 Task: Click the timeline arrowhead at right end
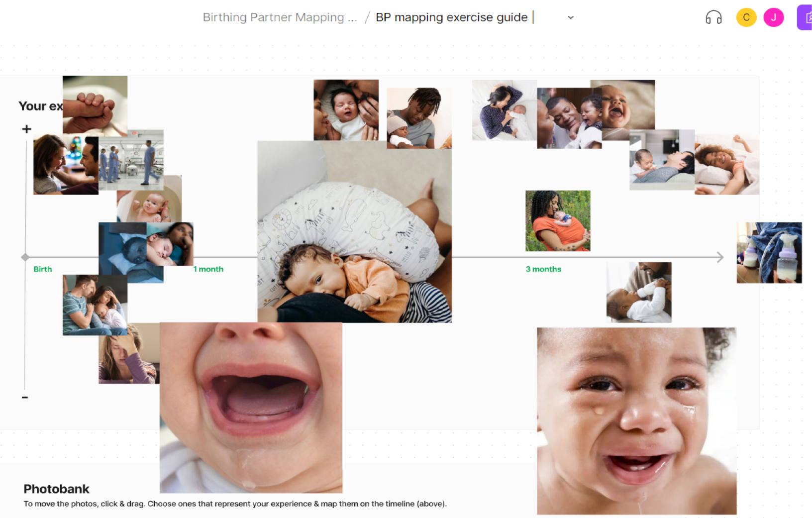pos(720,257)
